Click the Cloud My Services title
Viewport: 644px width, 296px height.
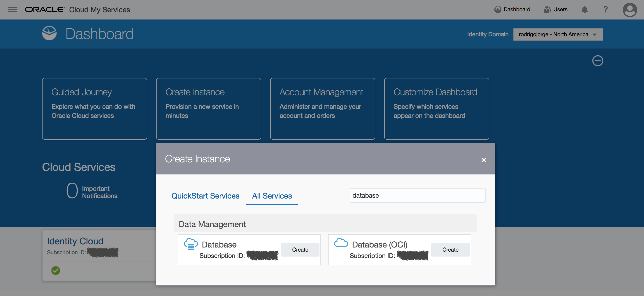point(100,10)
